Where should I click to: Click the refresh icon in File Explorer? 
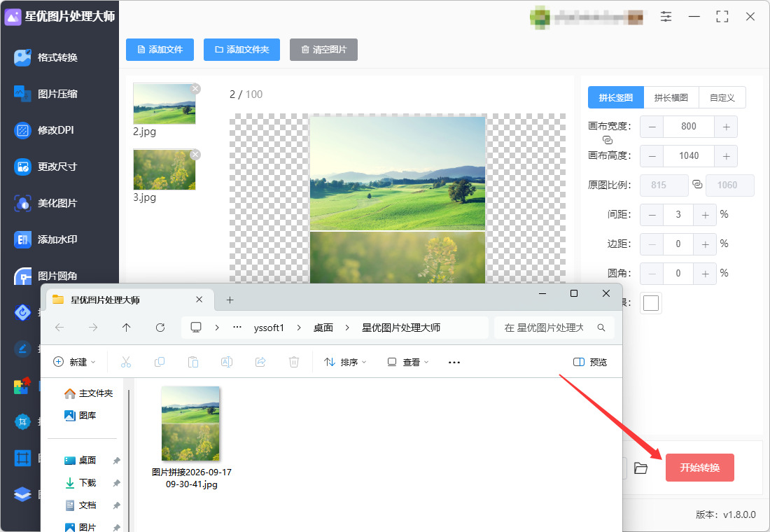coord(160,328)
